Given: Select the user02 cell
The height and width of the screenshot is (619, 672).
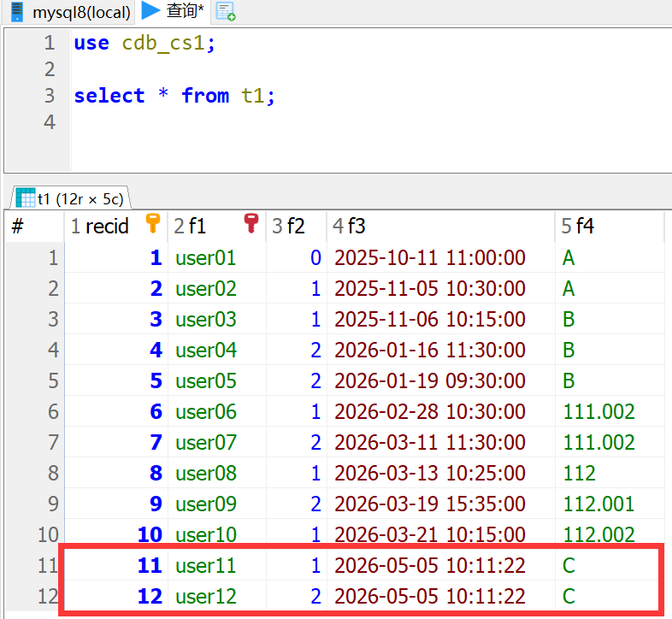Looking at the screenshot, I should [x=217, y=288].
